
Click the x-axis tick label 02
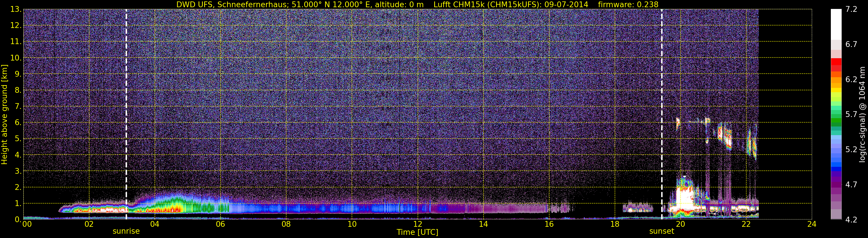(89, 224)
